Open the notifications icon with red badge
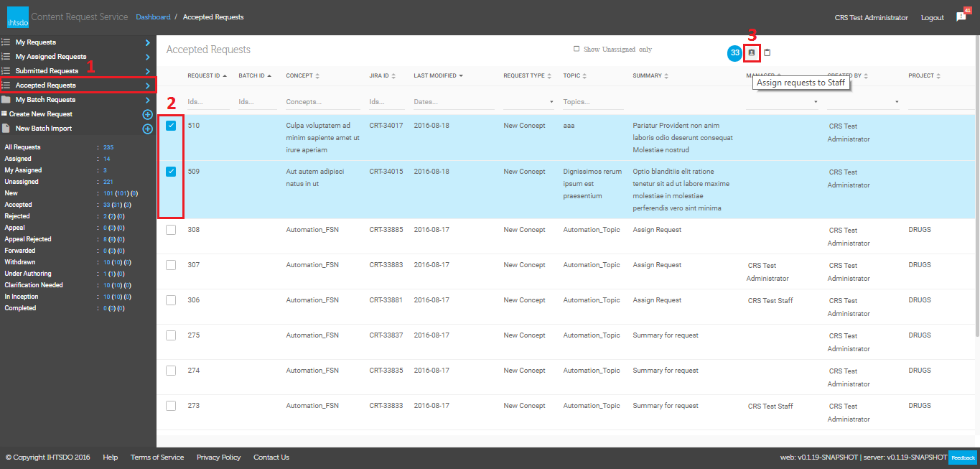 (x=961, y=17)
